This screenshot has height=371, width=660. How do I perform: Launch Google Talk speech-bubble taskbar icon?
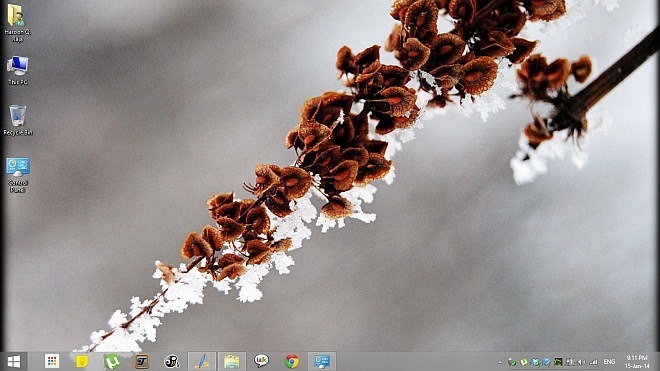(261, 361)
